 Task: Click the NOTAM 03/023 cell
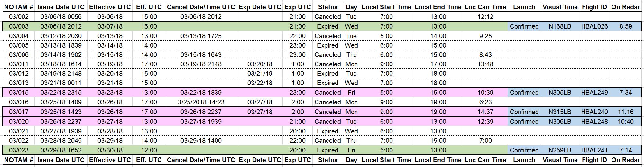(x=19, y=150)
